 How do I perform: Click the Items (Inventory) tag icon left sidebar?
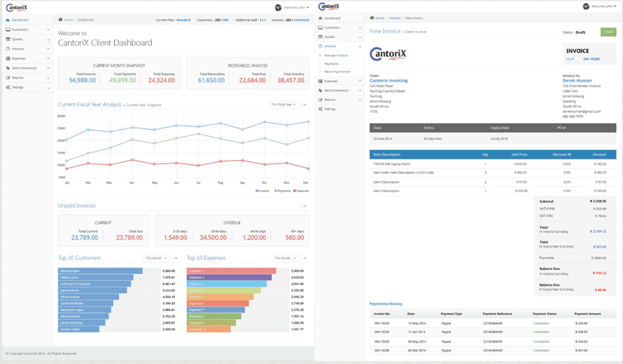[x=8, y=68]
